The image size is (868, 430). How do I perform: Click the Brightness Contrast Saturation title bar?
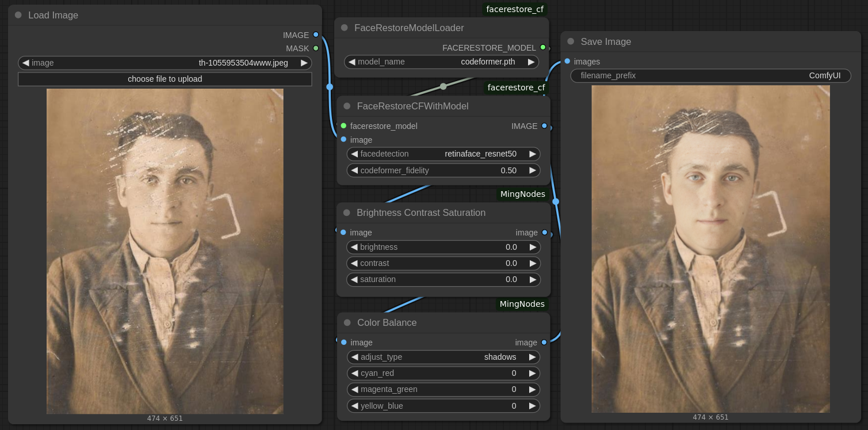pos(421,213)
